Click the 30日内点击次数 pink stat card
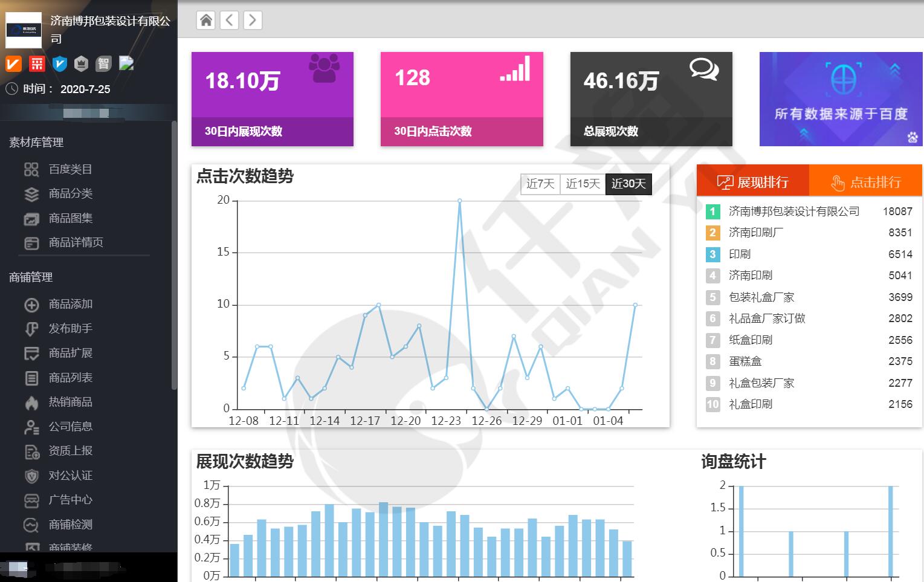The image size is (924, 582). point(461,99)
